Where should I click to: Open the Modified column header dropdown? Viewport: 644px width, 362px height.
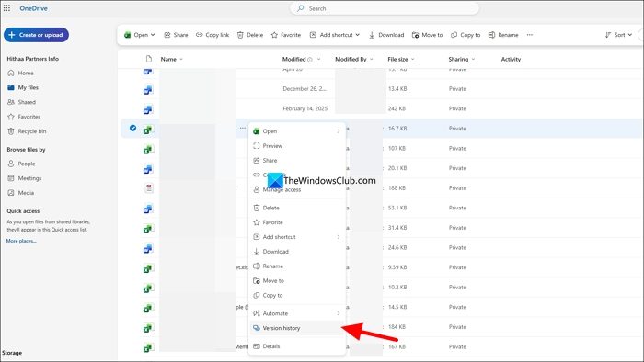[x=318, y=59]
